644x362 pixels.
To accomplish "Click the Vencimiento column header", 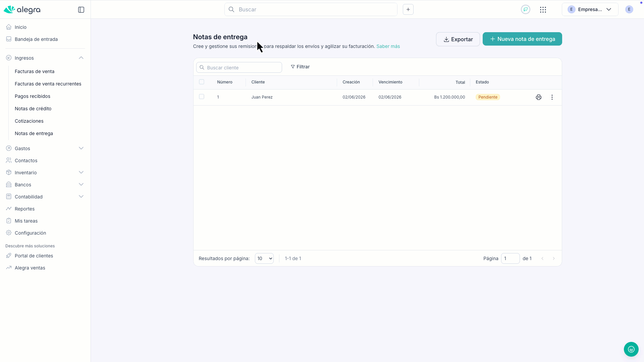I will (x=390, y=82).
